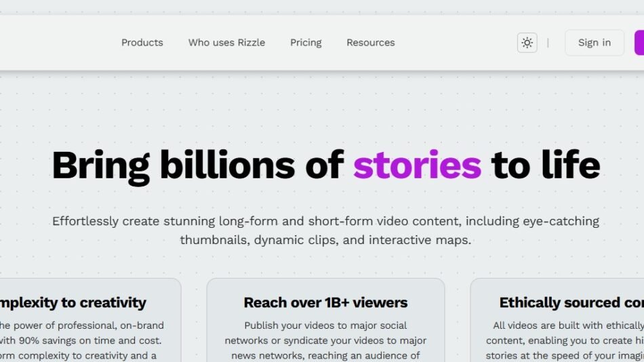Click the 'Effortlessly create stunning' subtitle line

coord(325,221)
